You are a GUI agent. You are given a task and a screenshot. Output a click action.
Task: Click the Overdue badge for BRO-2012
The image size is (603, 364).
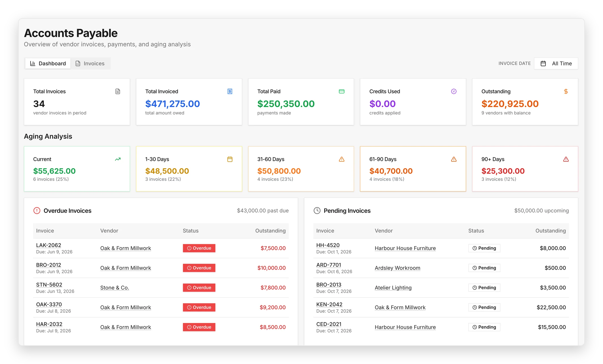click(199, 268)
